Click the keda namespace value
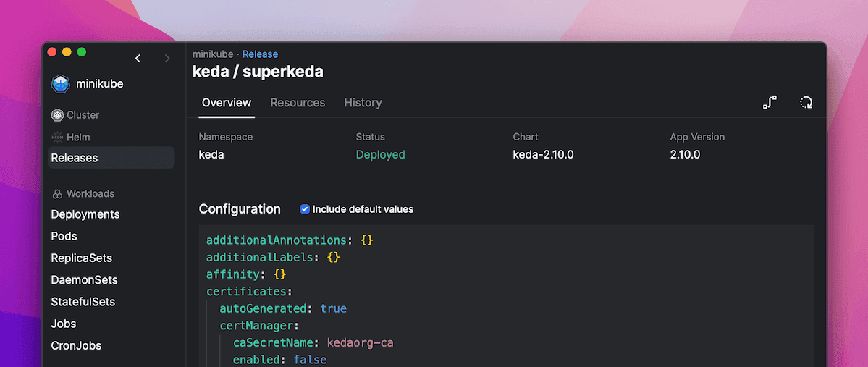The height and width of the screenshot is (367, 868). tap(211, 154)
